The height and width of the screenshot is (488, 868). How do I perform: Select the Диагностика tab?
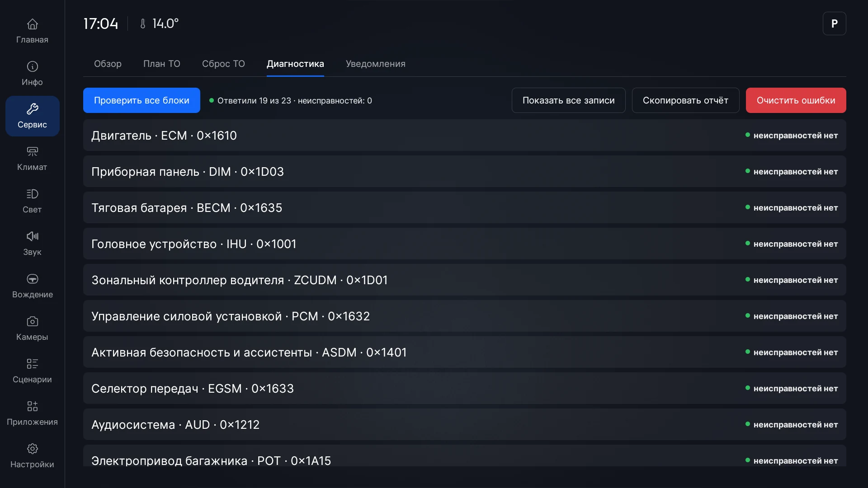tap(295, 64)
